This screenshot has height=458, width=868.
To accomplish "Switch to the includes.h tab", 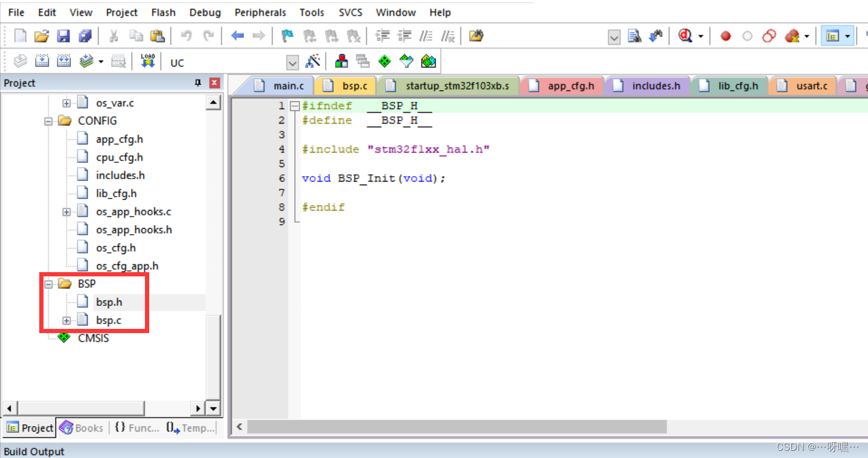I will (x=649, y=86).
